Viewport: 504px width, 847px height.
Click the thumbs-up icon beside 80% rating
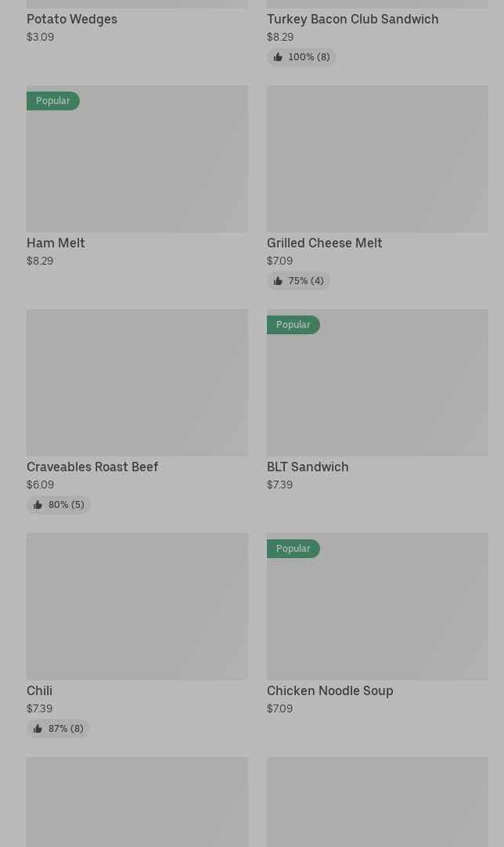pyautogui.click(x=38, y=505)
